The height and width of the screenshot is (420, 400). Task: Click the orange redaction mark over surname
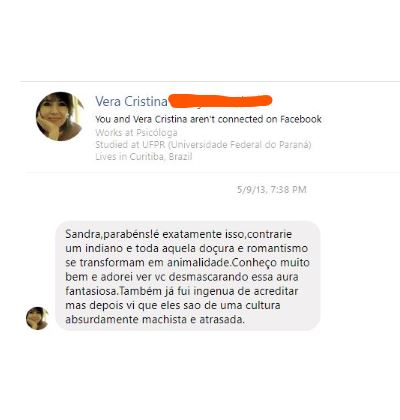(x=220, y=101)
